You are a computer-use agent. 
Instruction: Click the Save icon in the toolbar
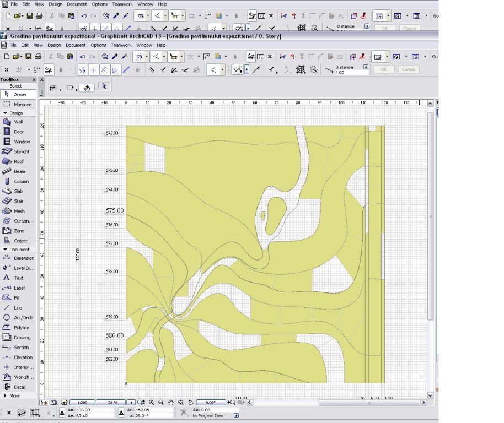click(x=29, y=56)
